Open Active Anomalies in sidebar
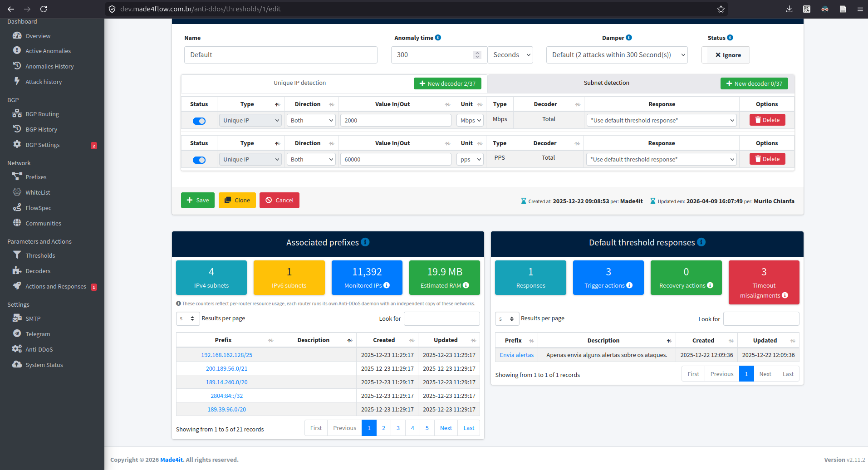Viewport: 868px width, 470px height. tap(48, 51)
